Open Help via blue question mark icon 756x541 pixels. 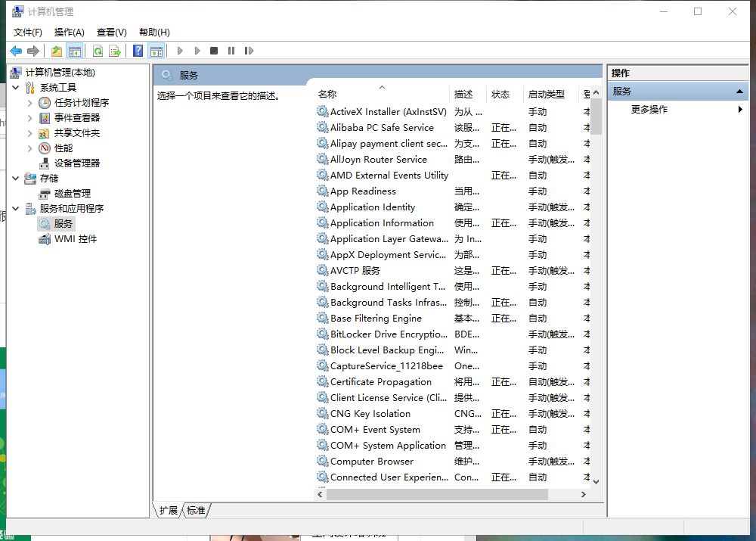138,51
